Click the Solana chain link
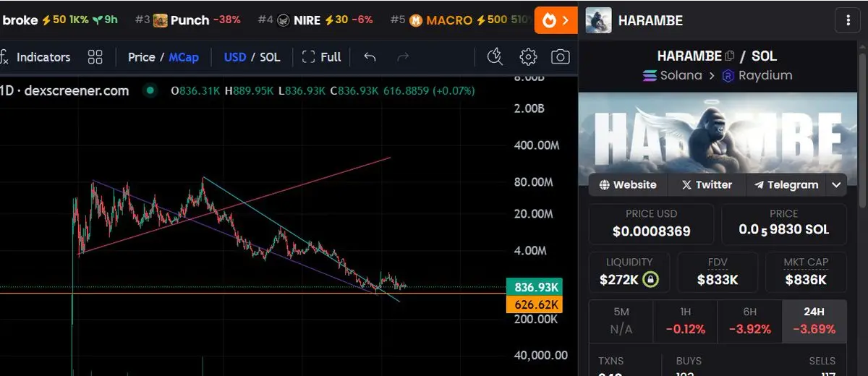This screenshot has width=868, height=376. click(672, 75)
